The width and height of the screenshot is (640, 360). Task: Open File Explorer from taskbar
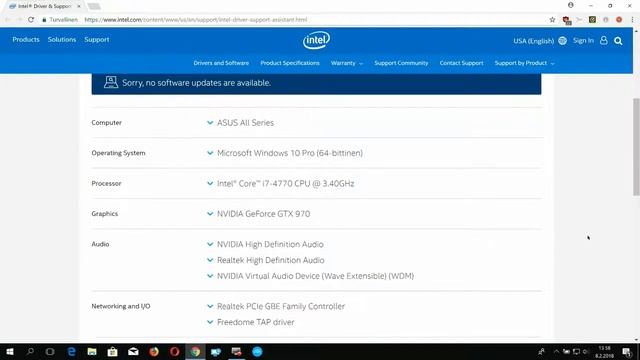pos(92,351)
